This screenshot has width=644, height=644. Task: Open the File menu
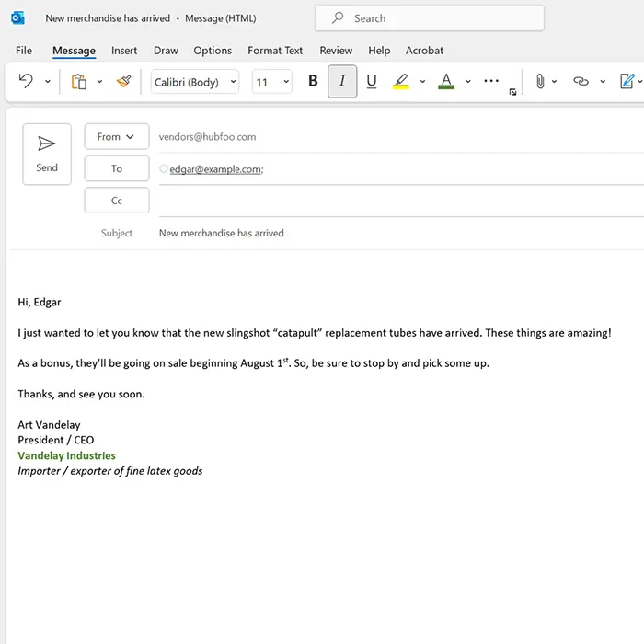pyautogui.click(x=23, y=51)
